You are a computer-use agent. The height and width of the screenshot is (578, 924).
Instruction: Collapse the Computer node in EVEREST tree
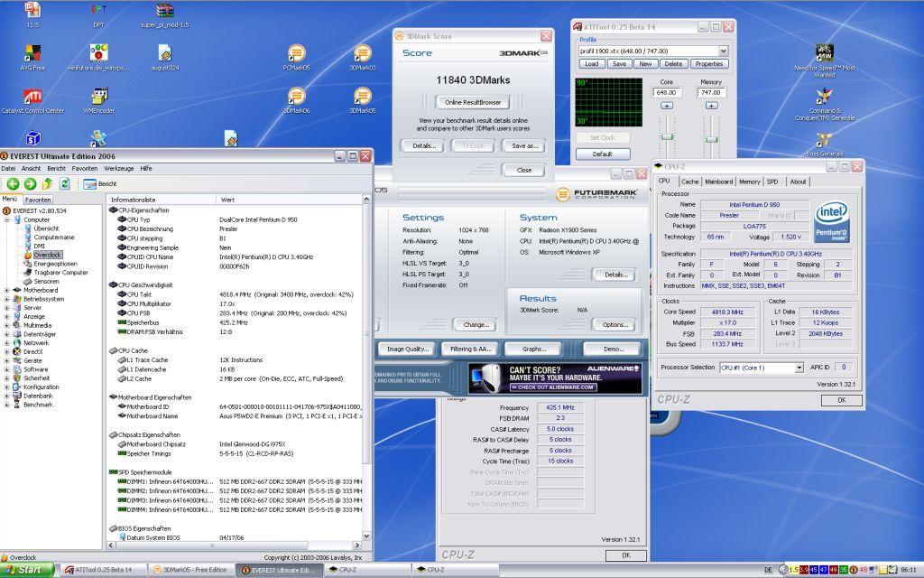coord(7,219)
